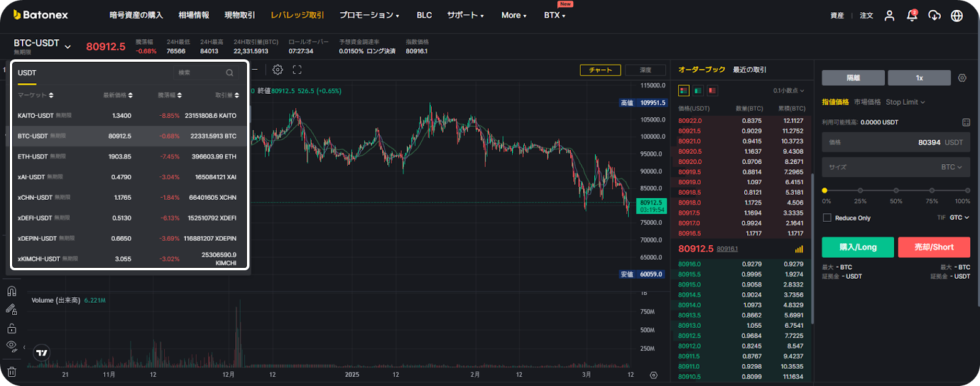Screen dimensions: 980x386
Task: Open the サポート dropdown menu
Action: (466, 15)
